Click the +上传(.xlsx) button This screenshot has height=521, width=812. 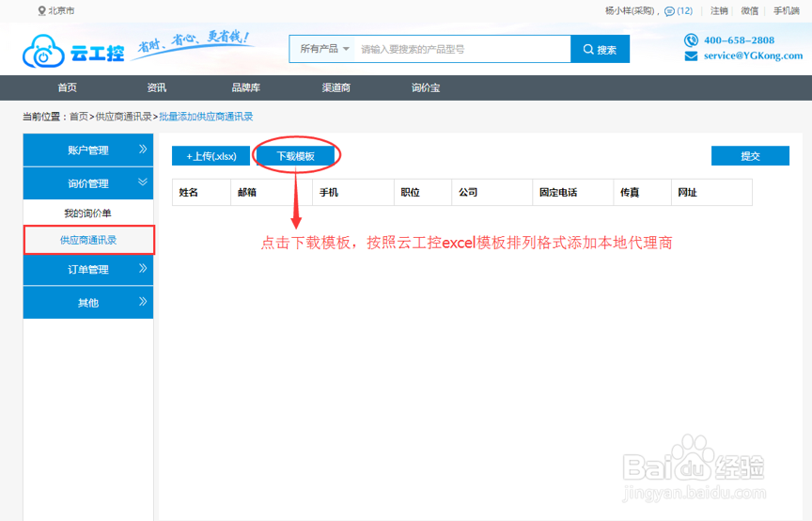tap(211, 156)
